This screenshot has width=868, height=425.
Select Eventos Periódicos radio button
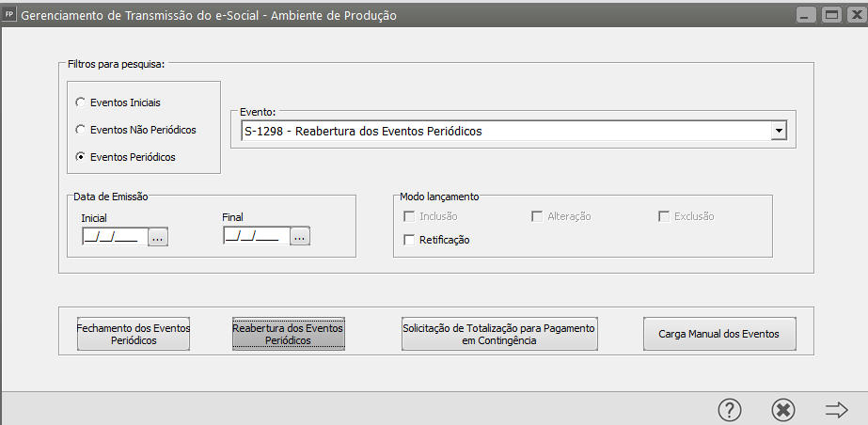tap(81, 157)
